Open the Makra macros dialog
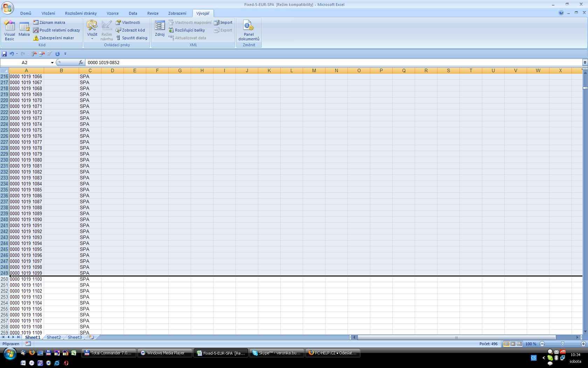 pos(24,30)
